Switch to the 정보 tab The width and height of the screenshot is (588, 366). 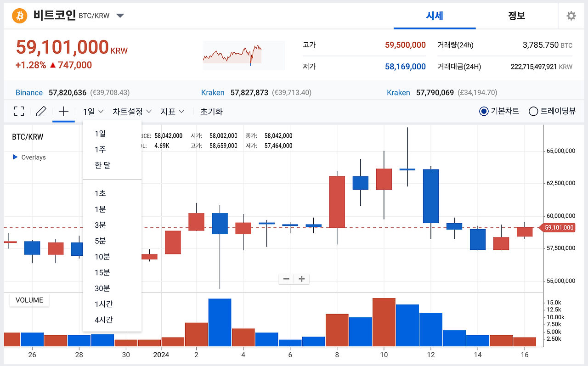pos(516,16)
